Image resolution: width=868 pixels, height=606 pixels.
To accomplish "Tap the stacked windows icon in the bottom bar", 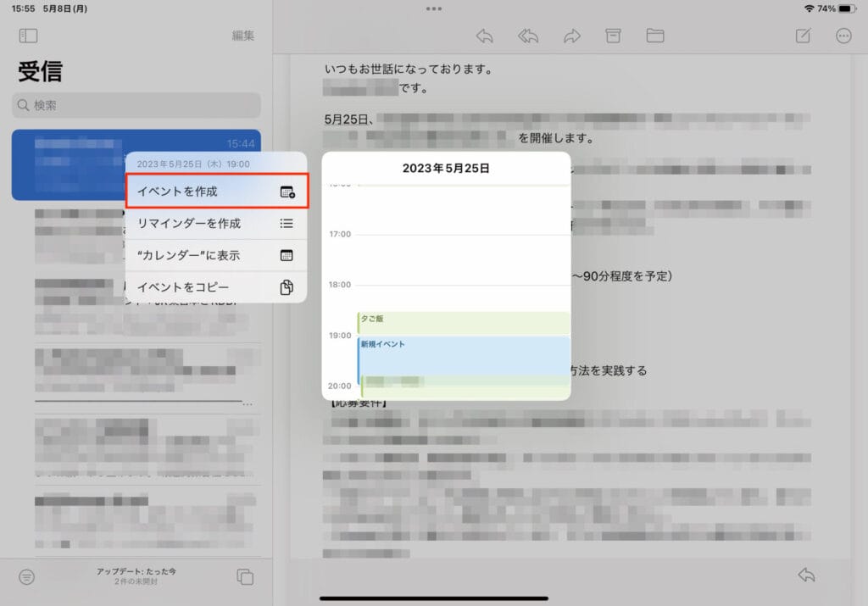I will coord(245,576).
